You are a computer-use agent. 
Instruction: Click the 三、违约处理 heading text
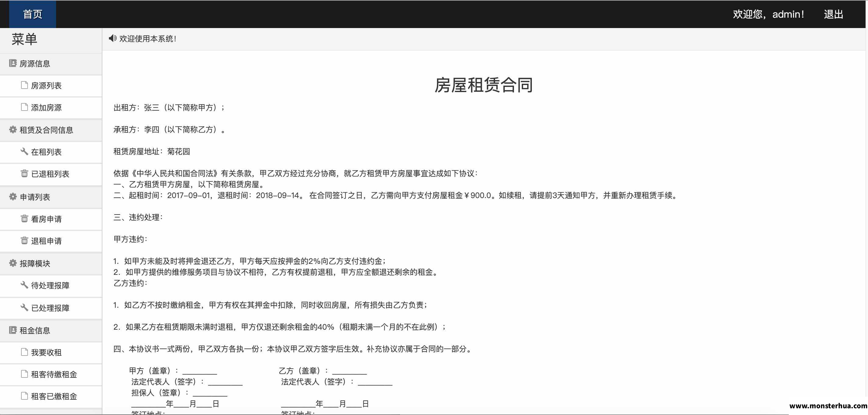[x=138, y=217]
